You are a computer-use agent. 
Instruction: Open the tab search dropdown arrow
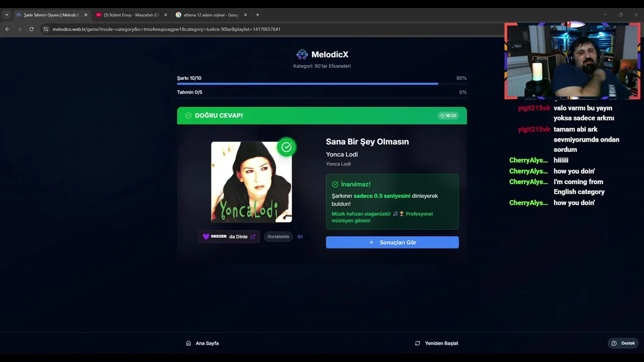pos(7,15)
